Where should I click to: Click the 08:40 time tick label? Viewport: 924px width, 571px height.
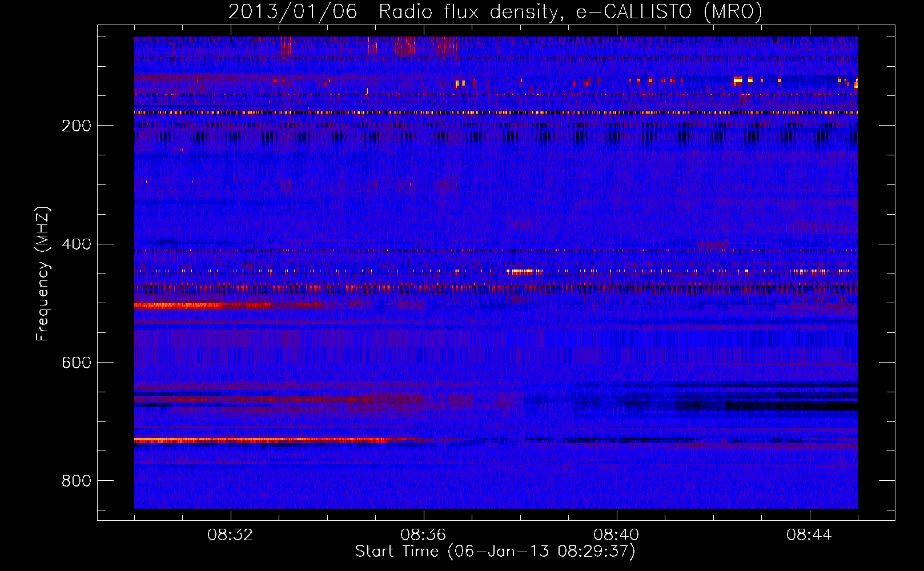pyautogui.click(x=616, y=535)
